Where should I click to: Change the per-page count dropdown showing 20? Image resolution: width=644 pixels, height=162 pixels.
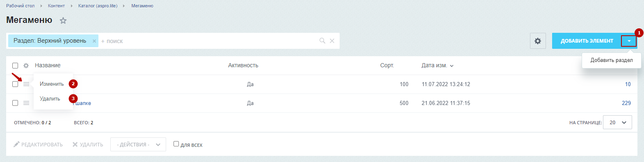tap(618, 122)
